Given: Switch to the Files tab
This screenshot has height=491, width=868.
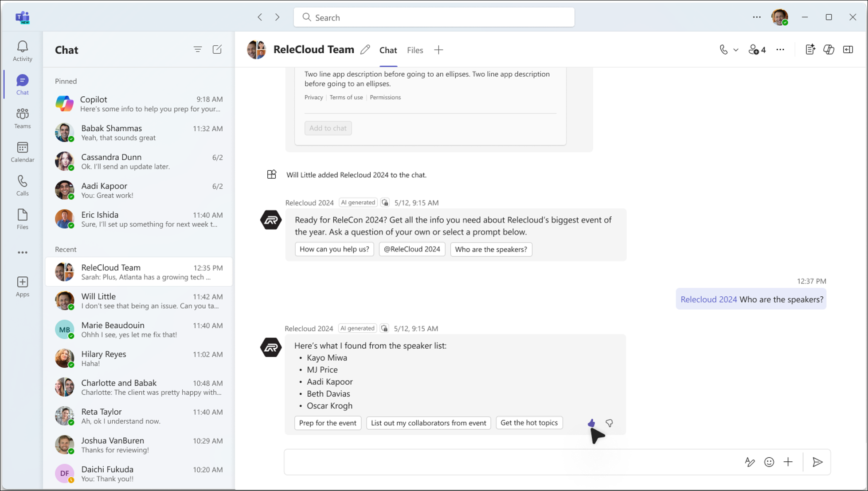Looking at the screenshot, I should (415, 50).
